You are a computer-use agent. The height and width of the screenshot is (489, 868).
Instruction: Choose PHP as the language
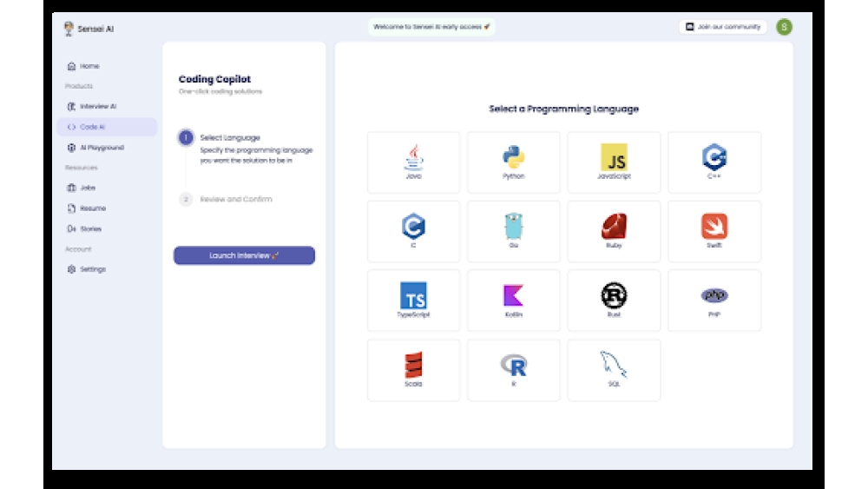pos(714,301)
